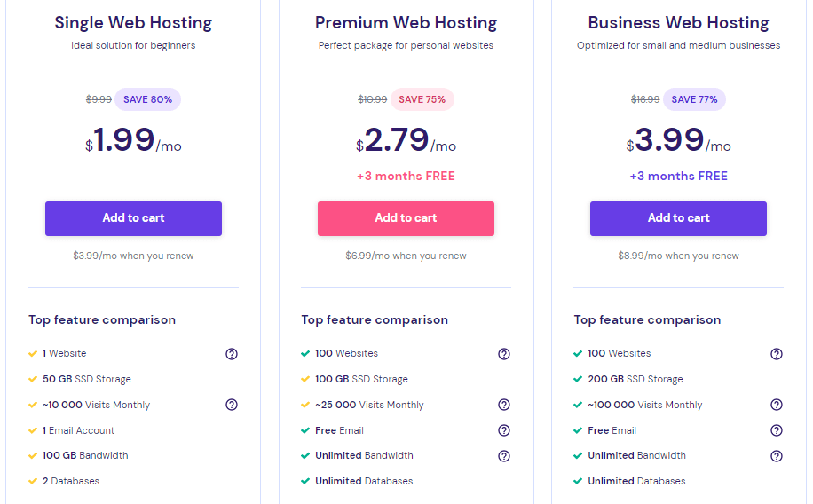The height and width of the screenshot is (504, 813).
Task: Click the Business Web Hosting heading
Action: pyautogui.click(x=678, y=22)
